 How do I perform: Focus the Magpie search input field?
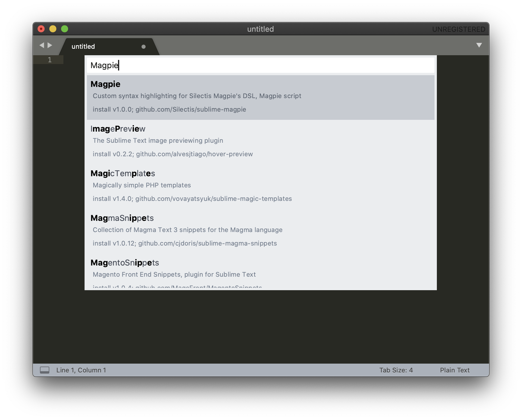[260, 65]
